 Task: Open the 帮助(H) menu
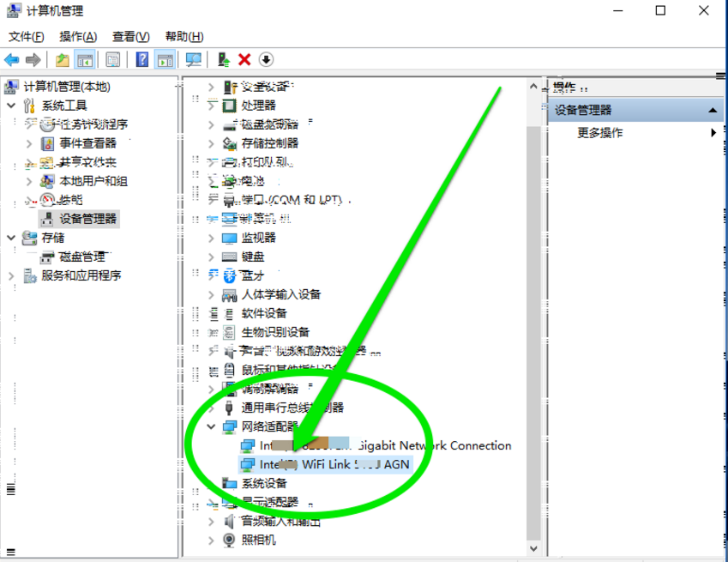tap(184, 36)
